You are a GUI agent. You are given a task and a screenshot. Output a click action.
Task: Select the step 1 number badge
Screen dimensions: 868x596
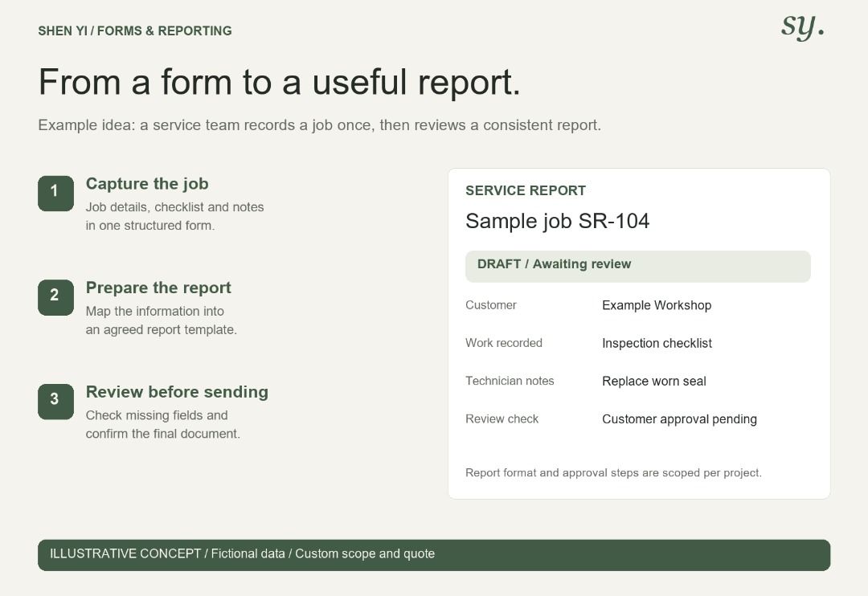55,193
